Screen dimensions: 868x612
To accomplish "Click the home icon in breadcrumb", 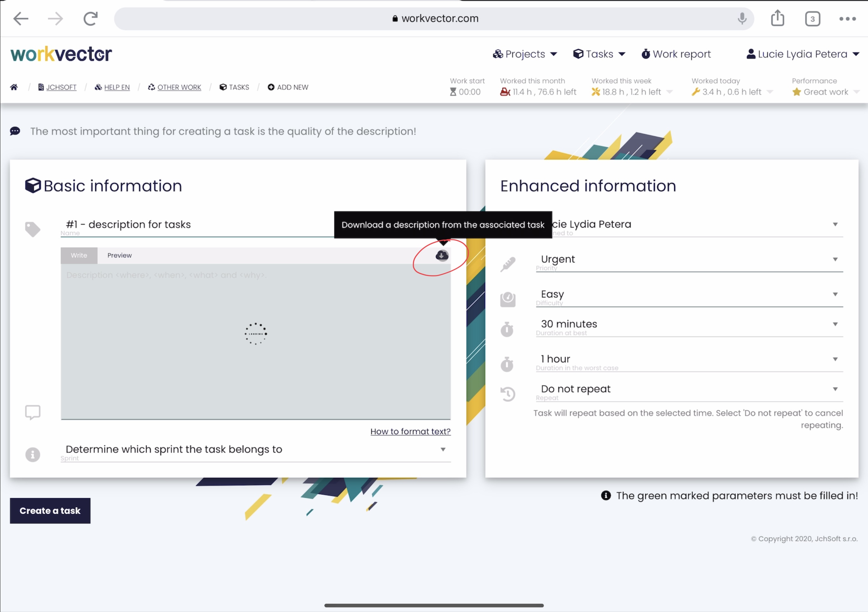I will 14,87.
